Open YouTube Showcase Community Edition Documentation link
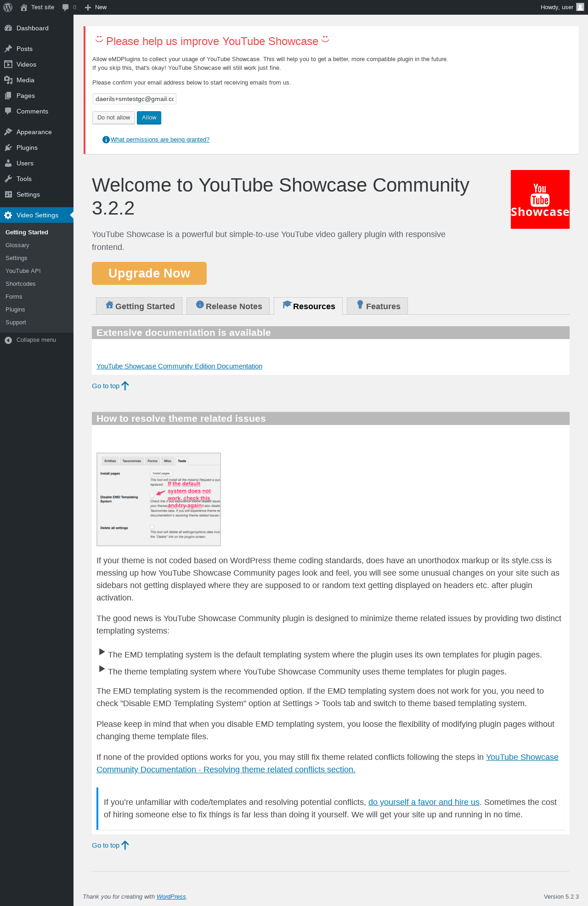The height and width of the screenshot is (906, 588). tap(179, 366)
